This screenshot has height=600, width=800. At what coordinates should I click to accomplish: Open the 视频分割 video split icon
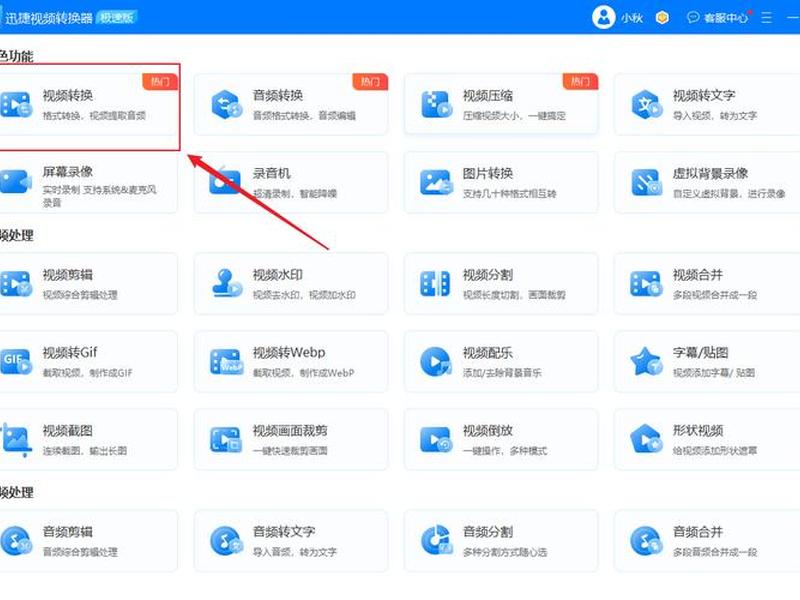click(435, 284)
